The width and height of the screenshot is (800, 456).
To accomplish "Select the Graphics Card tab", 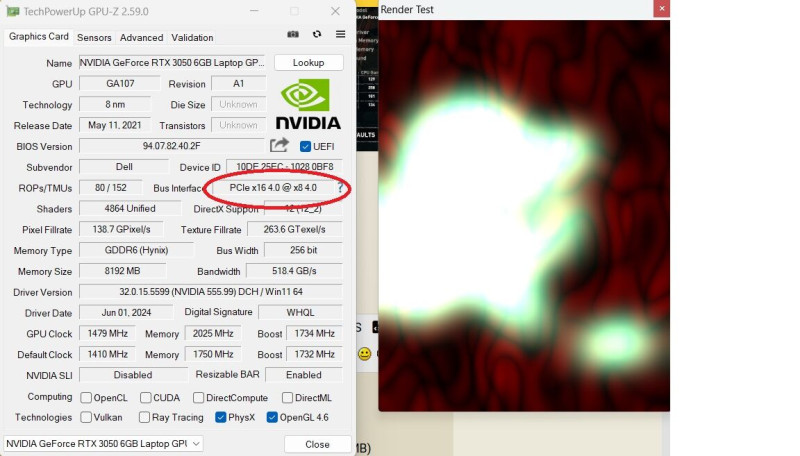I will [x=39, y=37].
